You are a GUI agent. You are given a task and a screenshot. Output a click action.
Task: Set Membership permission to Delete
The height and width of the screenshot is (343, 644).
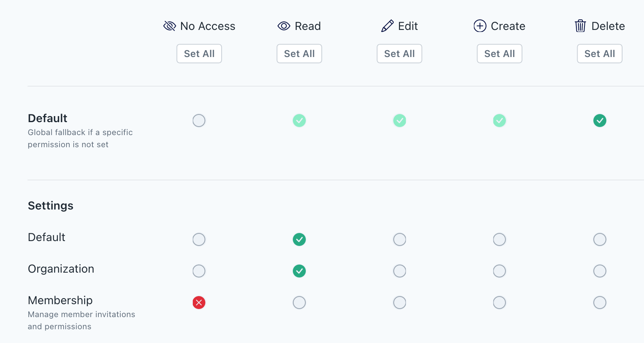coord(599,303)
